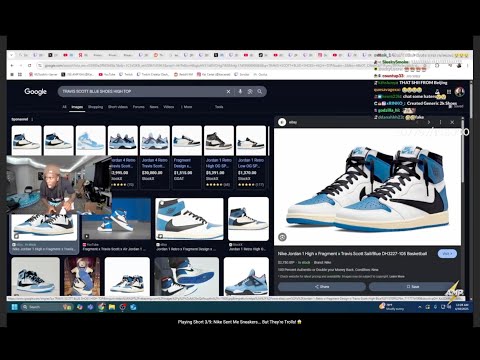This screenshot has height=360, width=480.
Task: Open Sponsored info menu dots
Action: pyautogui.click(x=32, y=119)
